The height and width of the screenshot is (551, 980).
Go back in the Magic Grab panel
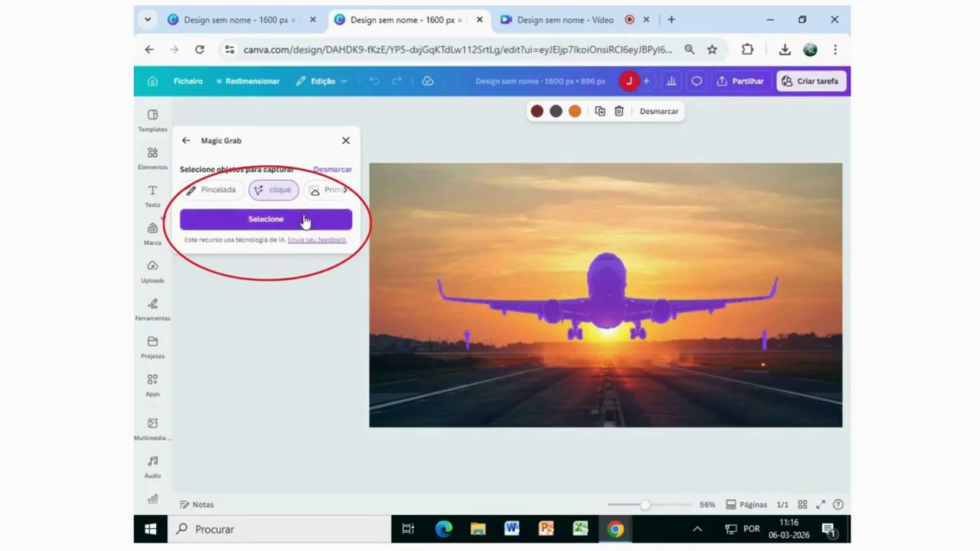pos(186,141)
